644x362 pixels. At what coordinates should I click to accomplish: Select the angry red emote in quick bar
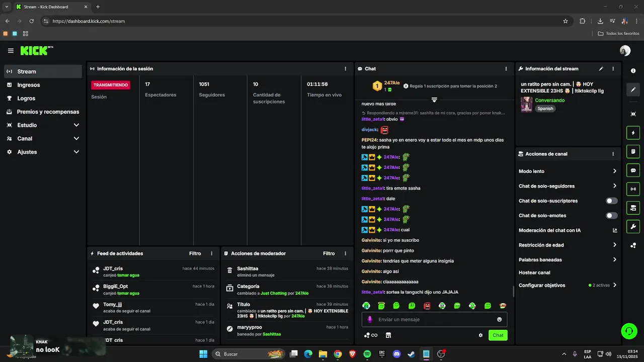[427, 306]
